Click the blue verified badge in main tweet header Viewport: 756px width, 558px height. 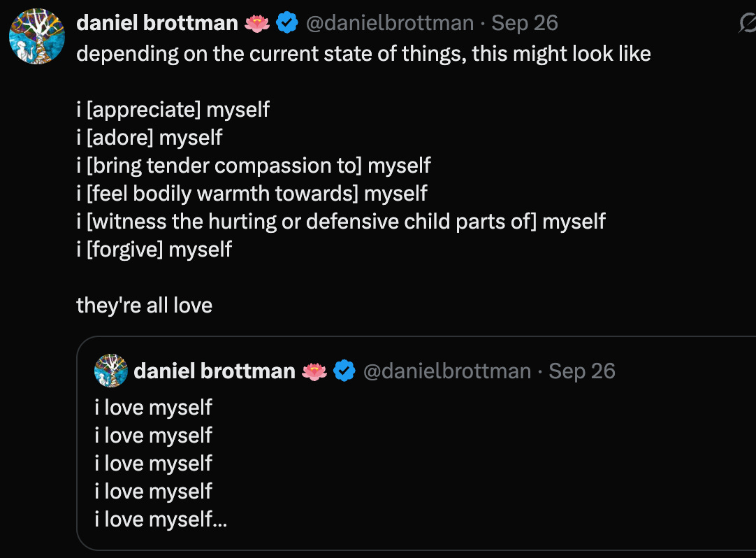[286, 23]
